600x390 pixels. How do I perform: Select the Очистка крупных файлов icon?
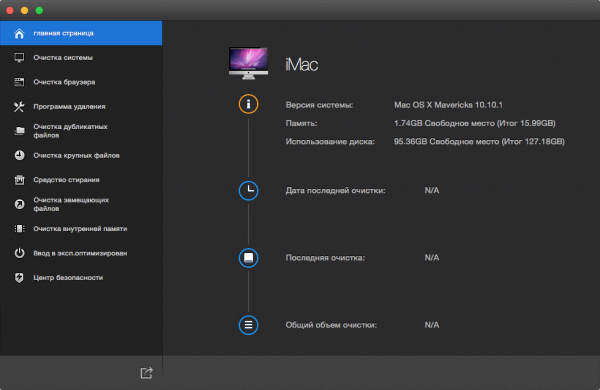click(x=19, y=155)
